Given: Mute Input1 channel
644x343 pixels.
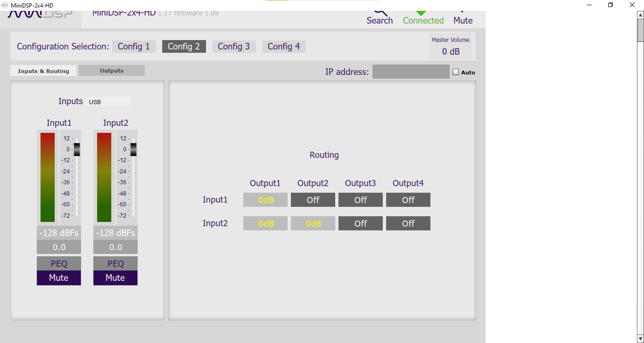Looking at the screenshot, I should click(59, 278).
